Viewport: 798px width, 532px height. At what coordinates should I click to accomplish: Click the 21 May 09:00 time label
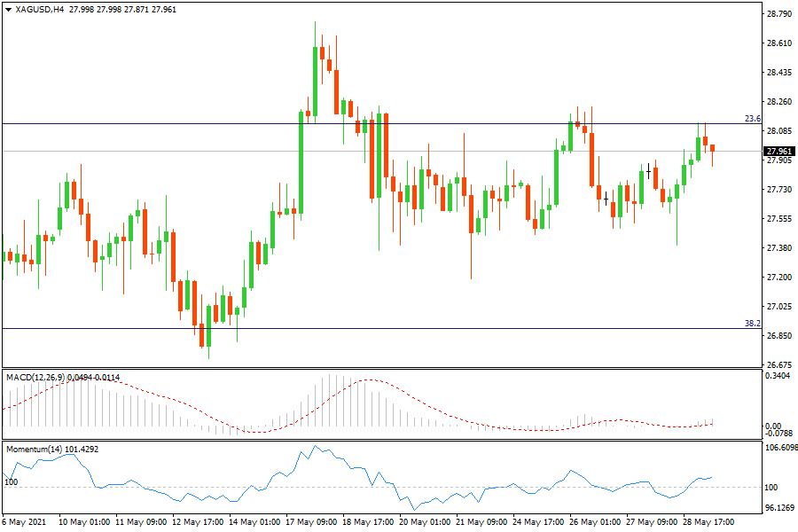coord(481,521)
